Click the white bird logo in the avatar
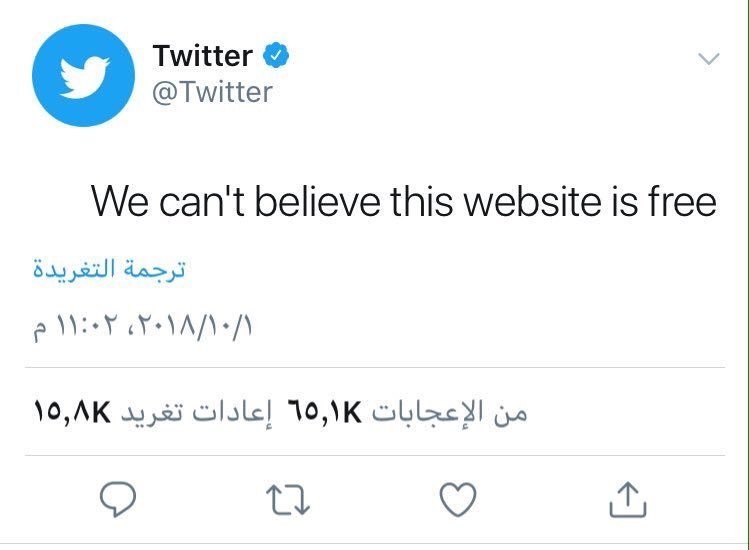This screenshot has height=550, width=749. tap(82, 76)
